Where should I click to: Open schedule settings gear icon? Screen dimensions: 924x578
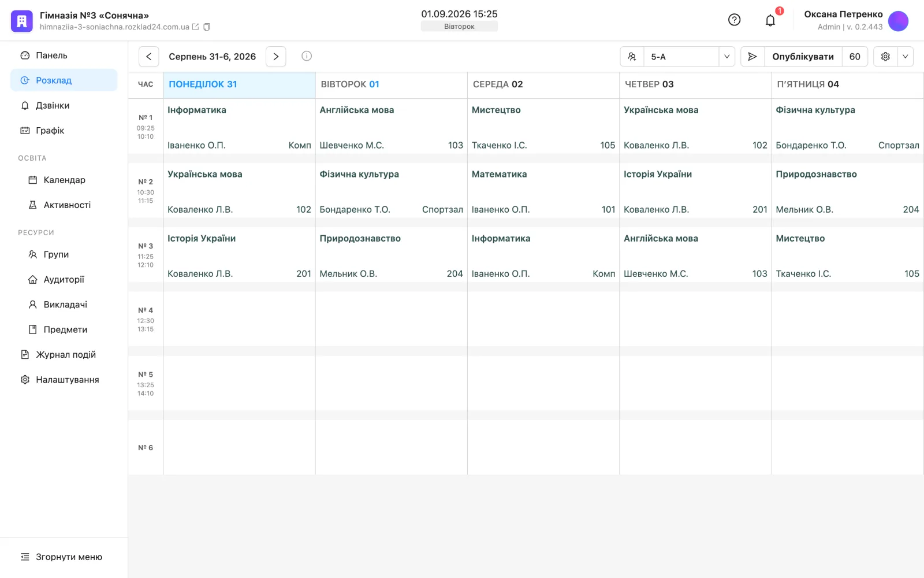pos(885,57)
